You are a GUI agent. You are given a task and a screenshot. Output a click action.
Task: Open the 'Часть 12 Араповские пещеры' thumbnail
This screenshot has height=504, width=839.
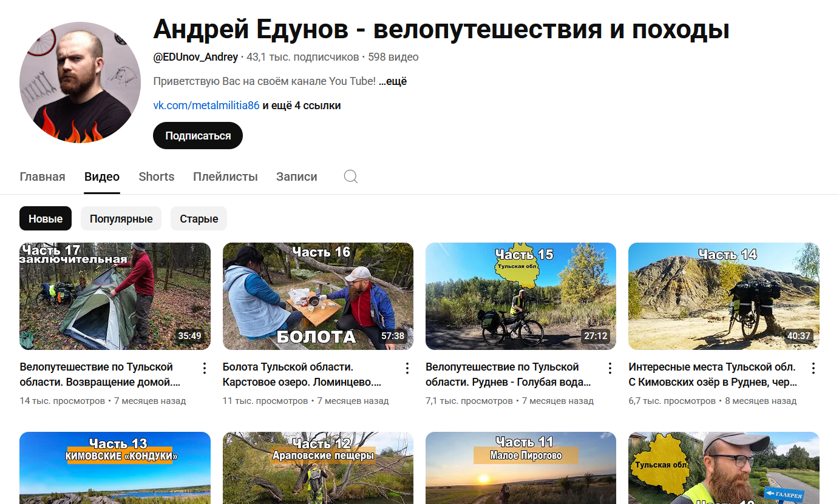(x=318, y=468)
